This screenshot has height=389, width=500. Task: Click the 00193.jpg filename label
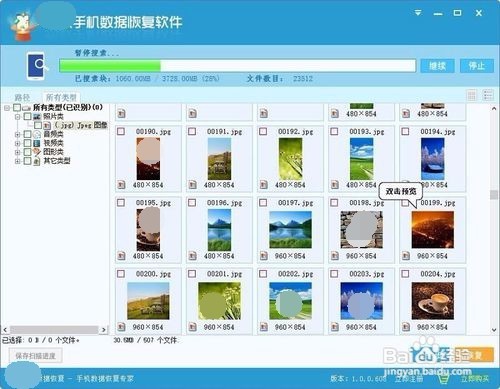[367, 132]
